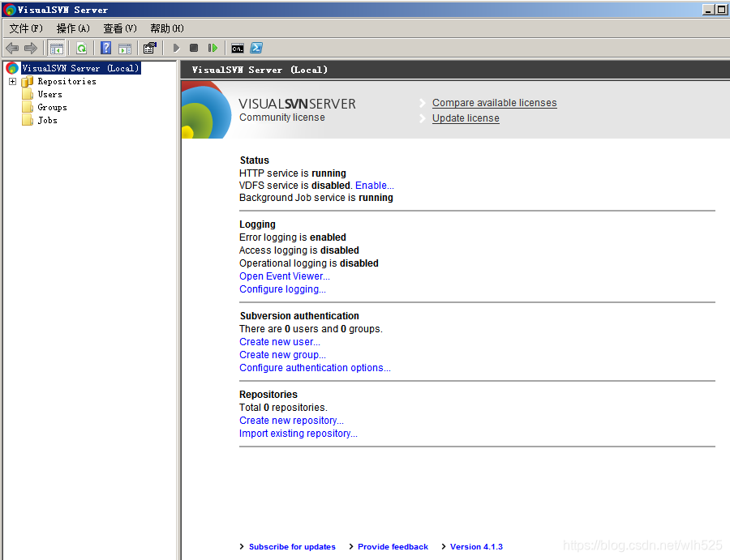The height and width of the screenshot is (560, 730).
Task: Click Create new group... link
Action: click(x=282, y=355)
